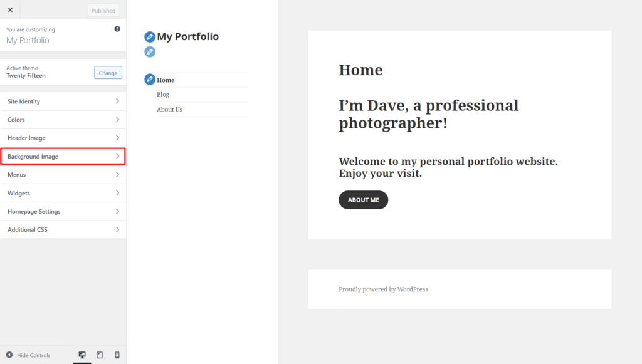Click the ABOUT ME button in the preview

click(363, 199)
